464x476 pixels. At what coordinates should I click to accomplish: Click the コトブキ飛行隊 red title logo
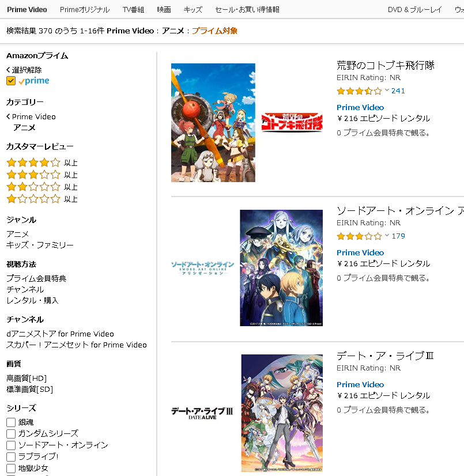pyautogui.click(x=292, y=122)
